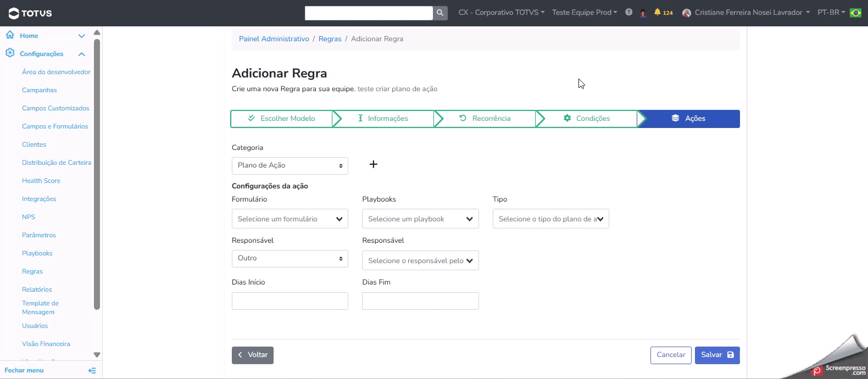Click the search magnifier button

coord(440,13)
